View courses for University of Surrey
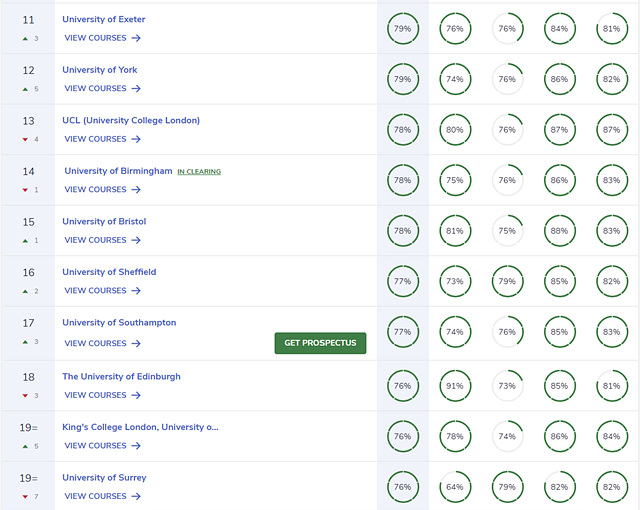Image resolution: width=640 pixels, height=510 pixels. point(96,496)
